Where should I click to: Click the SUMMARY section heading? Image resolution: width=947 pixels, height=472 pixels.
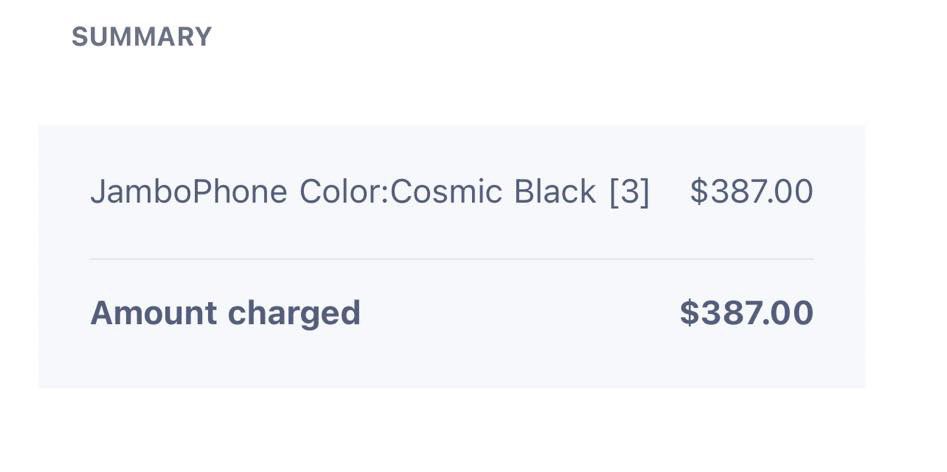(141, 37)
